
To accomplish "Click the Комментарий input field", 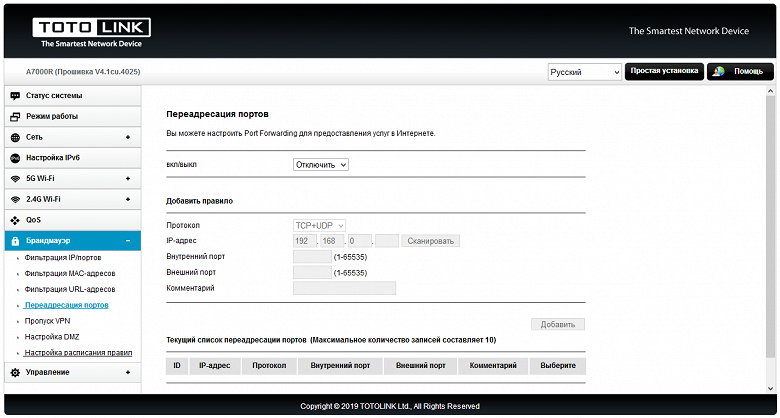I will tap(344, 288).
